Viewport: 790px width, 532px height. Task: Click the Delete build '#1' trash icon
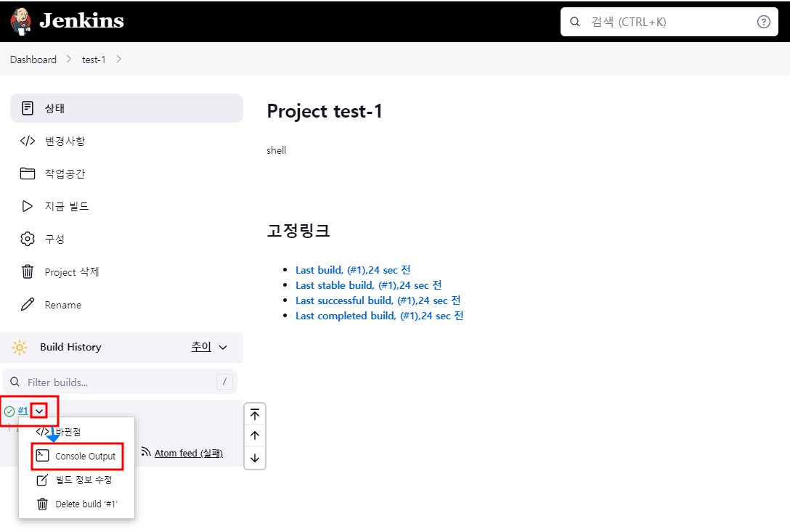42,504
